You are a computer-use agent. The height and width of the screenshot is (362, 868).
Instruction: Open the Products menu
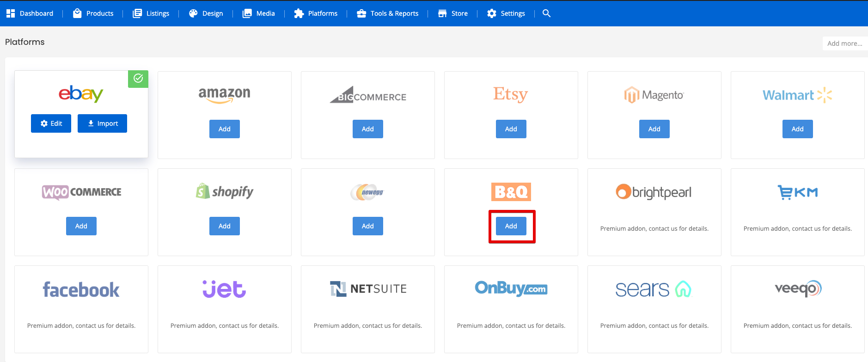tap(100, 13)
